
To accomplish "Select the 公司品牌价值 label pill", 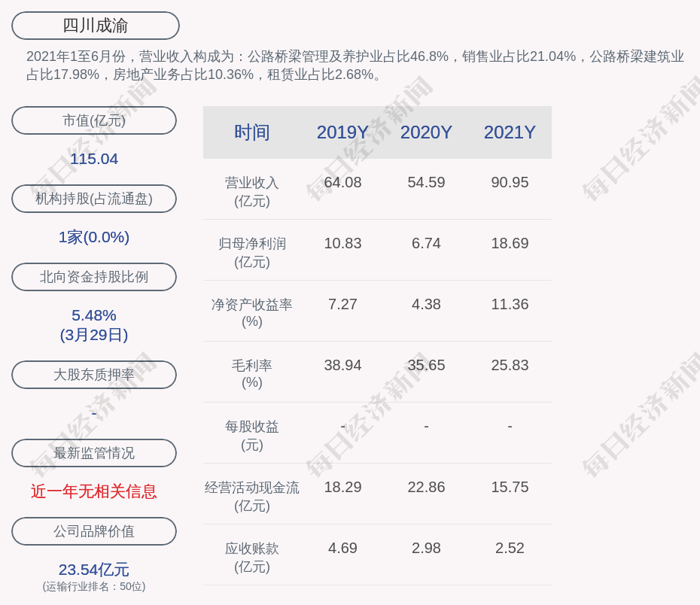I will coord(94,531).
